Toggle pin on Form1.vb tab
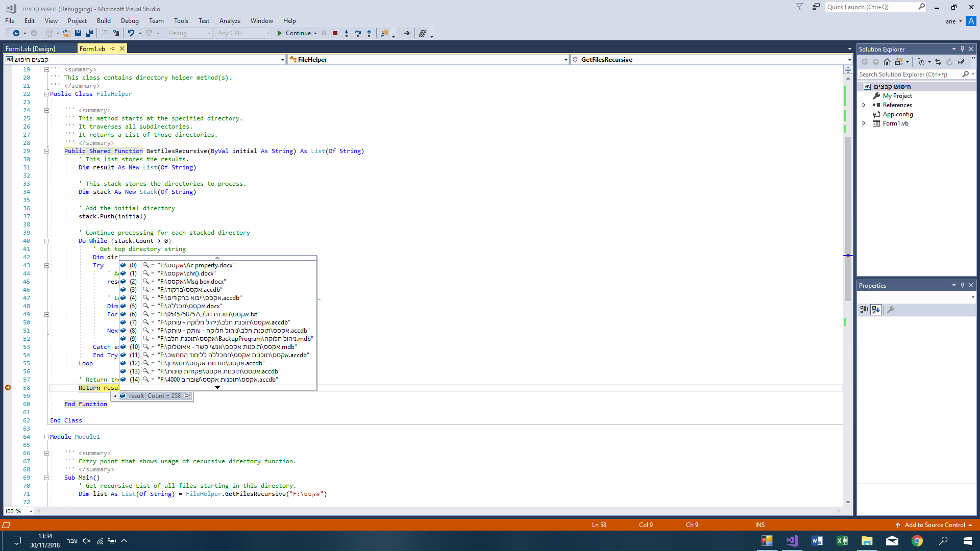 (x=113, y=49)
